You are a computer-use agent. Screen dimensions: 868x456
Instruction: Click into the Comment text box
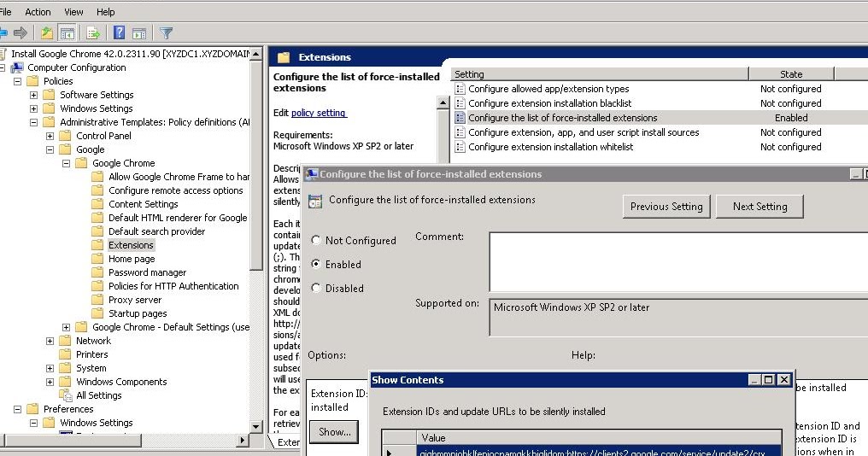click(x=678, y=262)
